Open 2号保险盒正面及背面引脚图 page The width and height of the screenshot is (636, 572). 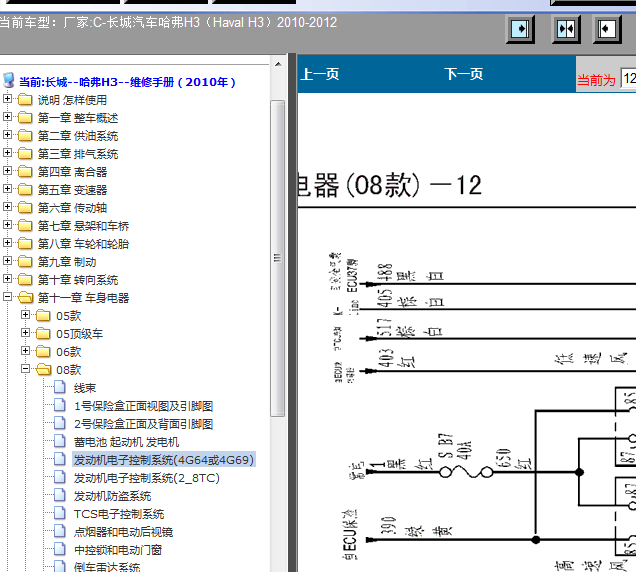[144, 424]
